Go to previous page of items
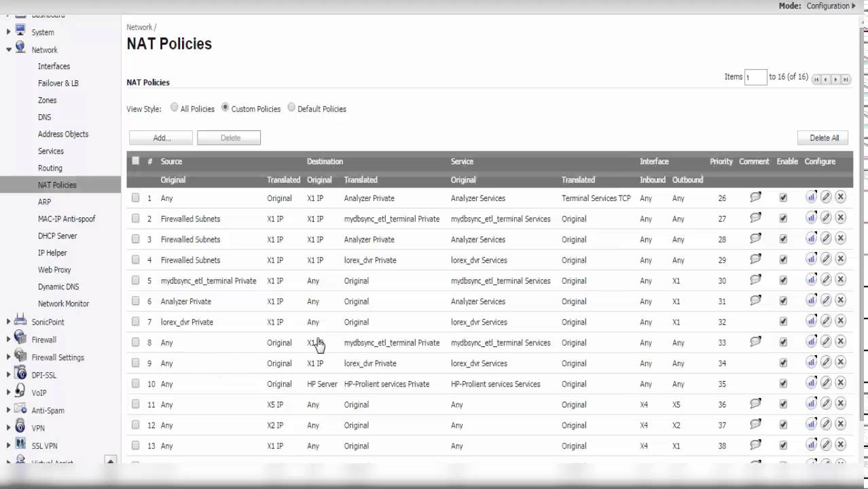Viewport: 868px width, 489px height. (x=826, y=79)
